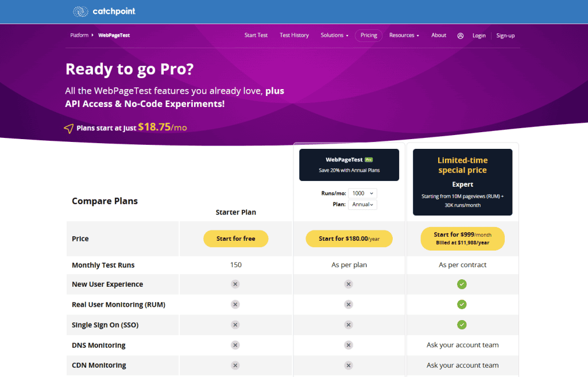This screenshot has height=377, width=588.
Task: Click Single Sign On (SSO) row label
Action: [x=105, y=325]
